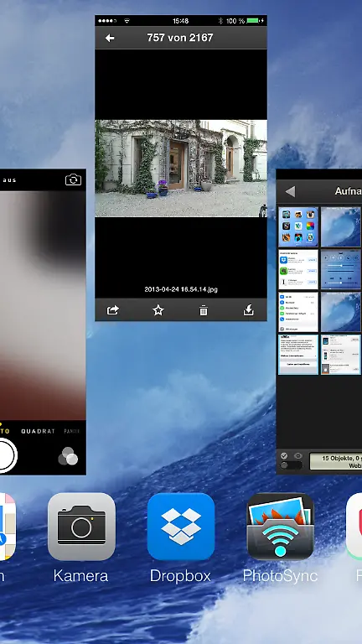This screenshot has height=644, width=362.
Task: Open the home screen icons thumbnail in PhotoSync
Action: click(298, 226)
